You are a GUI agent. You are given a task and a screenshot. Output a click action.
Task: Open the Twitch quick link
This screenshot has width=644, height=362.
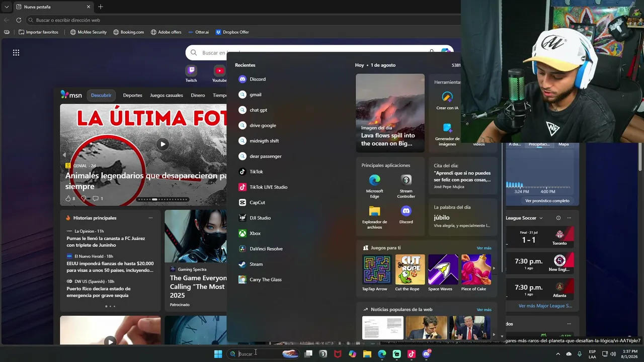[x=191, y=73]
